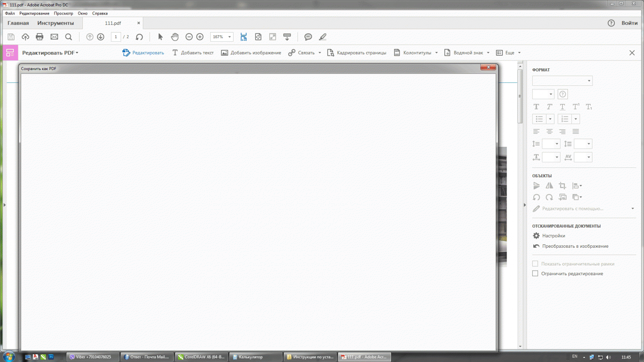The image size is (644, 362).
Task: Click the magnifier search icon
Action: tap(68, 37)
